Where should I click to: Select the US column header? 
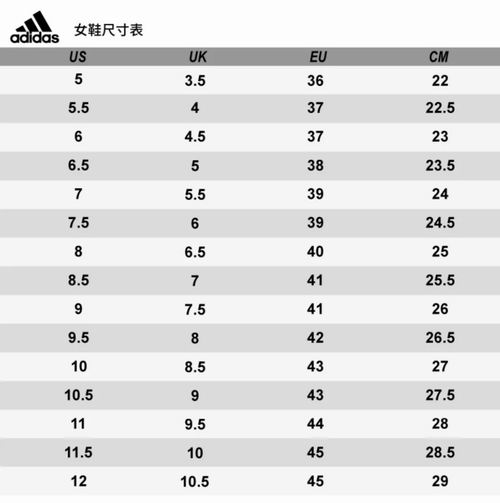click(78, 57)
